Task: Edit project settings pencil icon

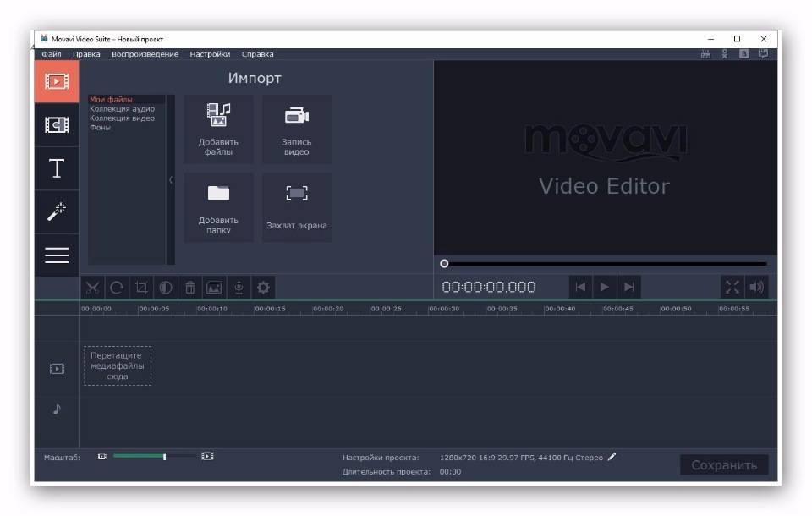Action: [x=612, y=457]
